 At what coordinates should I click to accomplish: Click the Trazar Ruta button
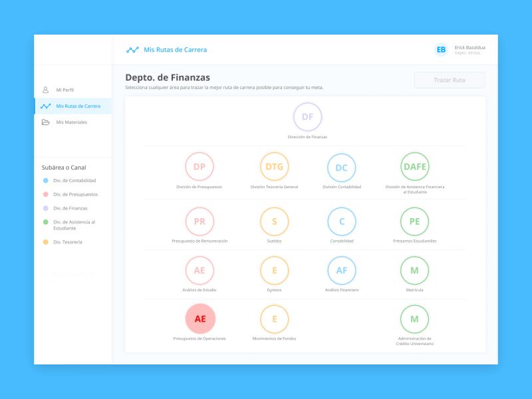pos(450,80)
